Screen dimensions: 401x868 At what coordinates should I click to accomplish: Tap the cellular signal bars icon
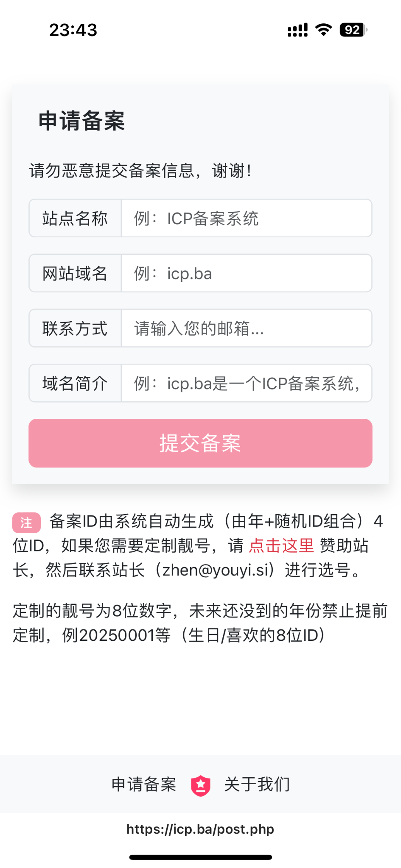pyautogui.click(x=297, y=30)
